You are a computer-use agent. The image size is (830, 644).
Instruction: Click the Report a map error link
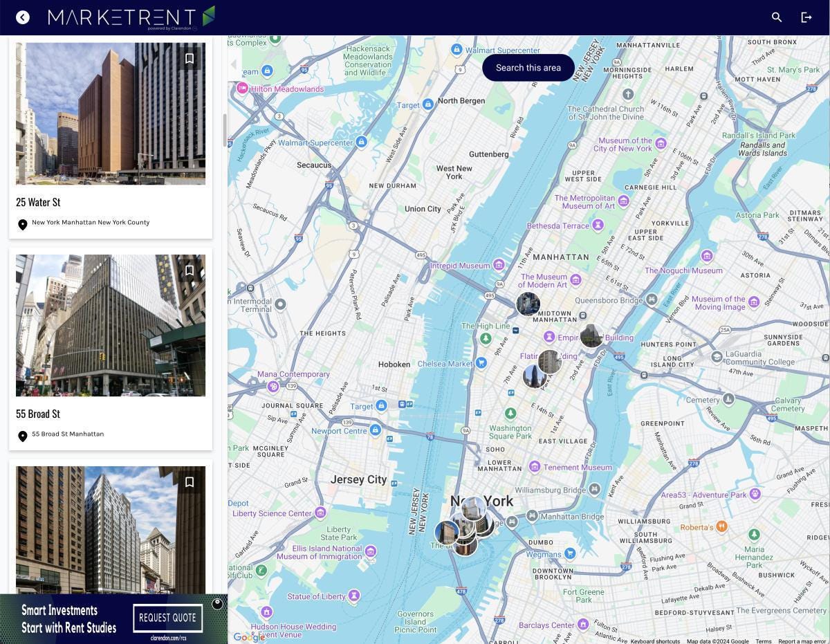coord(801,641)
